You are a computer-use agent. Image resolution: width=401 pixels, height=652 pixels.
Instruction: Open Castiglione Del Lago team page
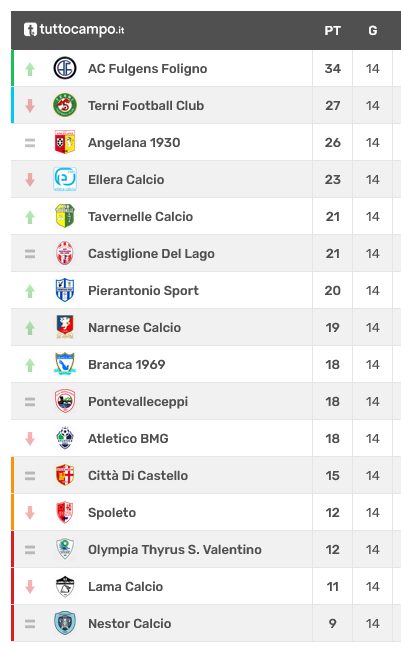151,254
